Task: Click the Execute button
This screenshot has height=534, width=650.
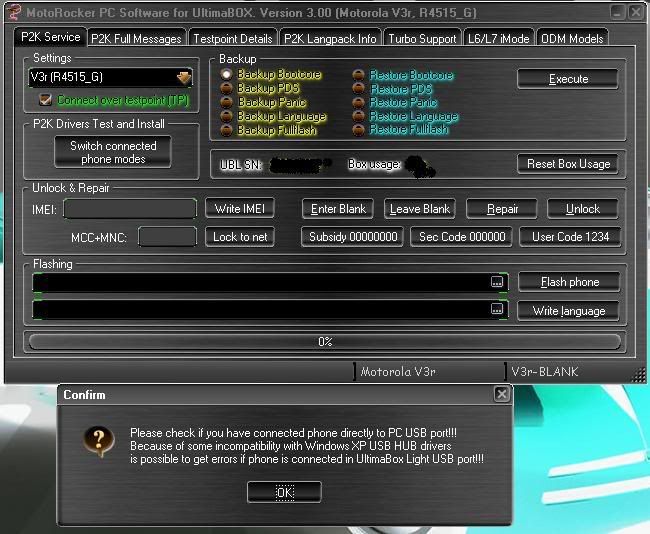Action: [568, 79]
